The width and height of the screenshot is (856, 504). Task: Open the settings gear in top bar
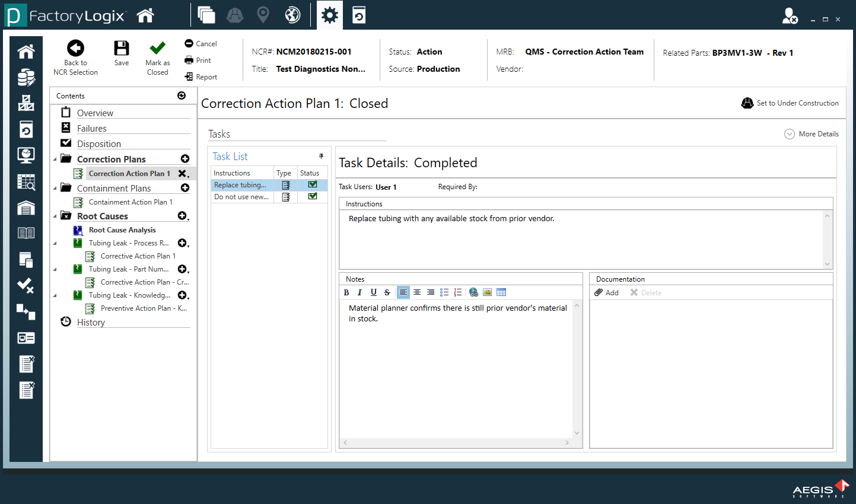click(330, 15)
